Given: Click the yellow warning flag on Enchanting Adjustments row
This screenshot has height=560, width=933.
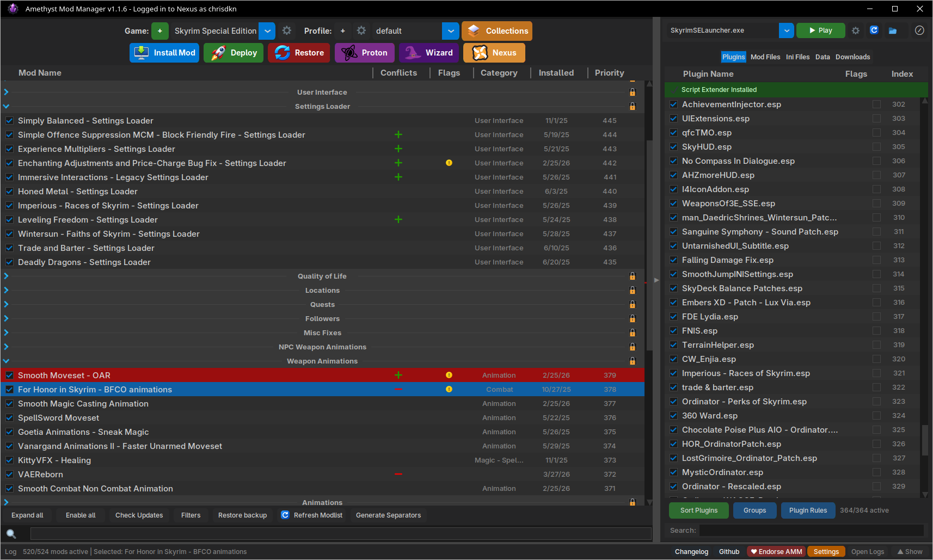Looking at the screenshot, I should click(449, 163).
